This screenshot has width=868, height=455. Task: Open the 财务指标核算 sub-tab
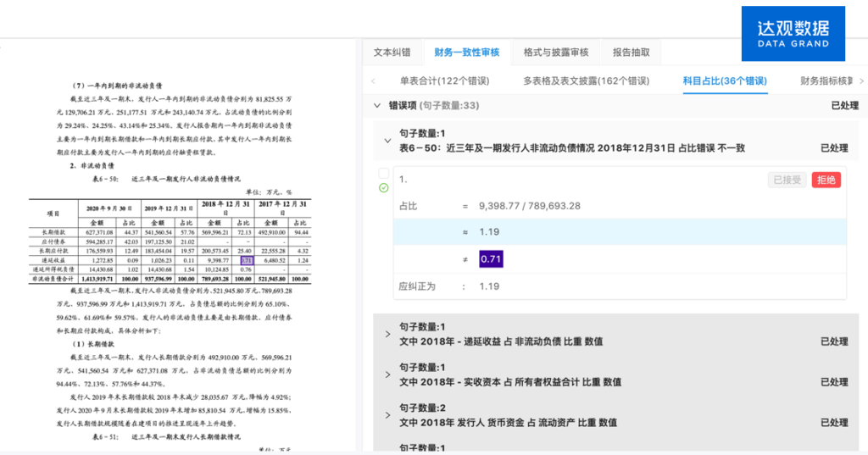(x=826, y=81)
